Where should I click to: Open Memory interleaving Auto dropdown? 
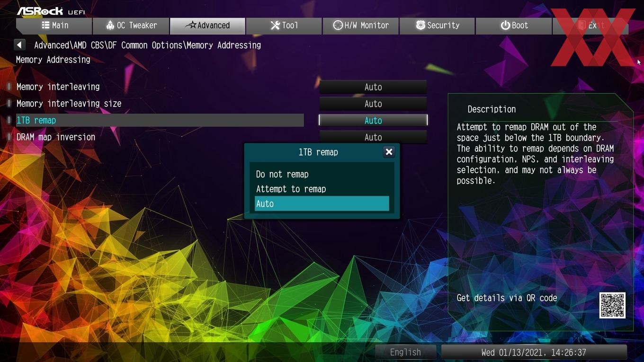pos(373,87)
